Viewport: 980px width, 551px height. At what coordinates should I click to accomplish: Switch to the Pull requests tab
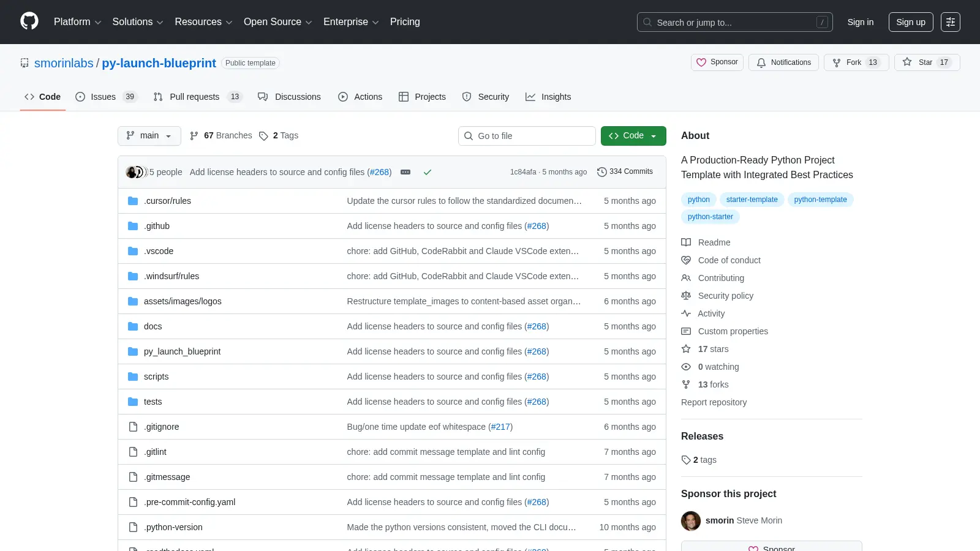tap(197, 97)
